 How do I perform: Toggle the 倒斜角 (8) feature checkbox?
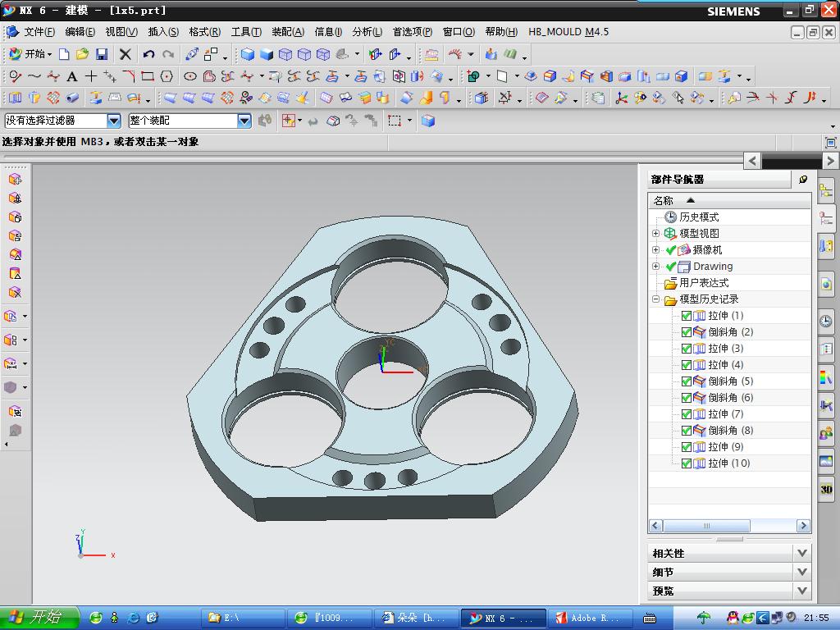687,430
